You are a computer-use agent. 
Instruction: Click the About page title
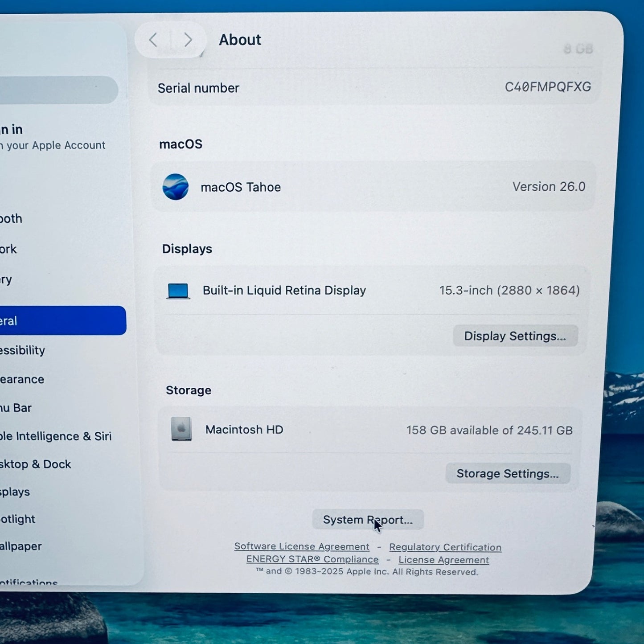click(x=240, y=40)
